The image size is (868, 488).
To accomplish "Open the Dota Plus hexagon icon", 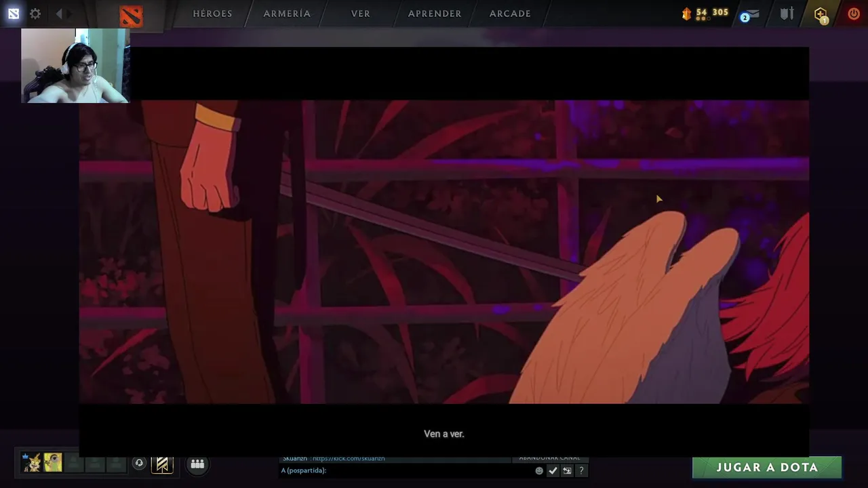I will tap(821, 14).
